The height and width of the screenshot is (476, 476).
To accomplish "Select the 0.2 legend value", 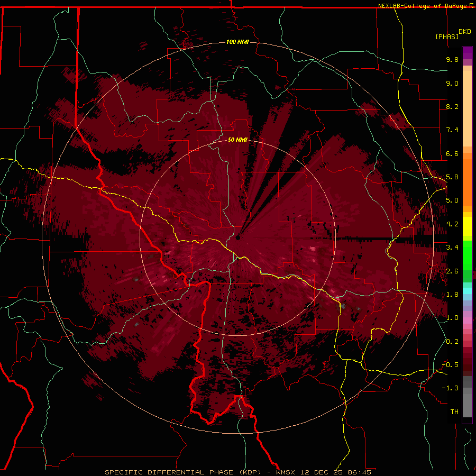I will (452, 342).
